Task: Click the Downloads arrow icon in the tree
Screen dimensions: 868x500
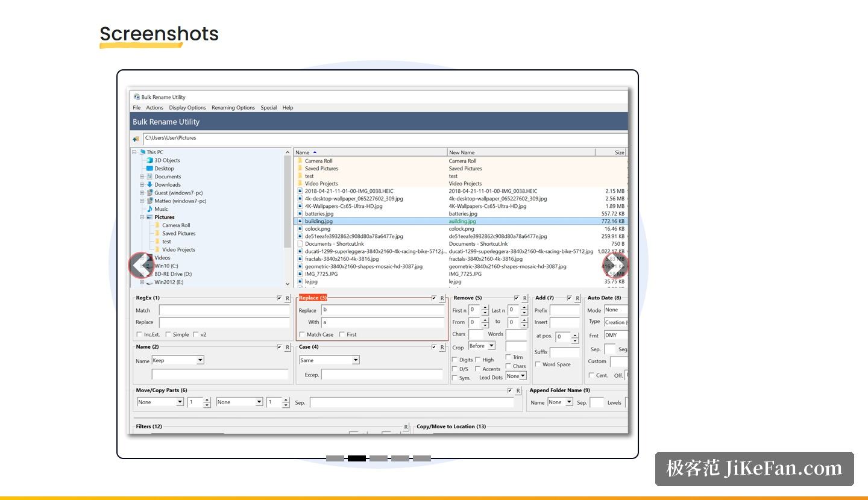Action: pyautogui.click(x=149, y=185)
